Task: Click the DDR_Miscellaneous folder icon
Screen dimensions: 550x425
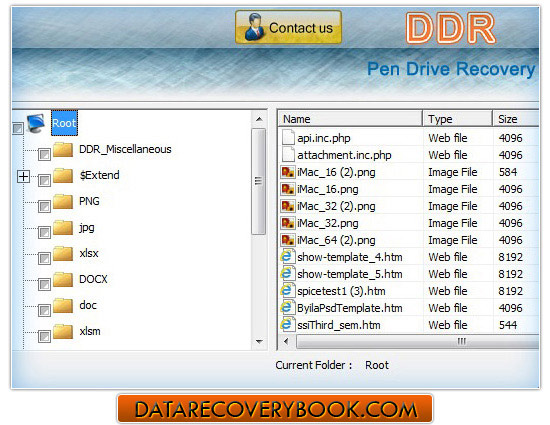Action: pos(63,149)
